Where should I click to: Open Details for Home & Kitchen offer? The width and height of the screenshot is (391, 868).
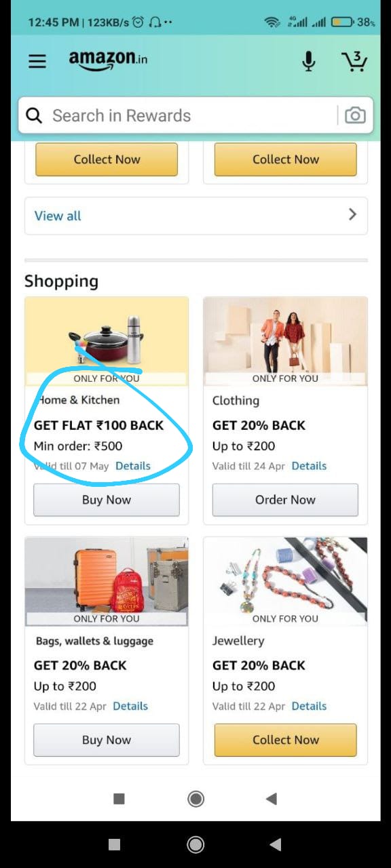(x=133, y=466)
